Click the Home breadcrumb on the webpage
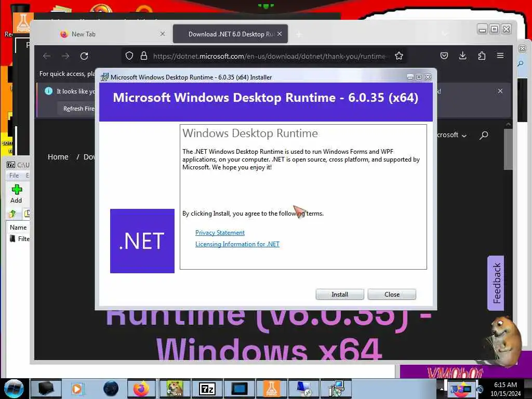 pyautogui.click(x=58, y=157)
